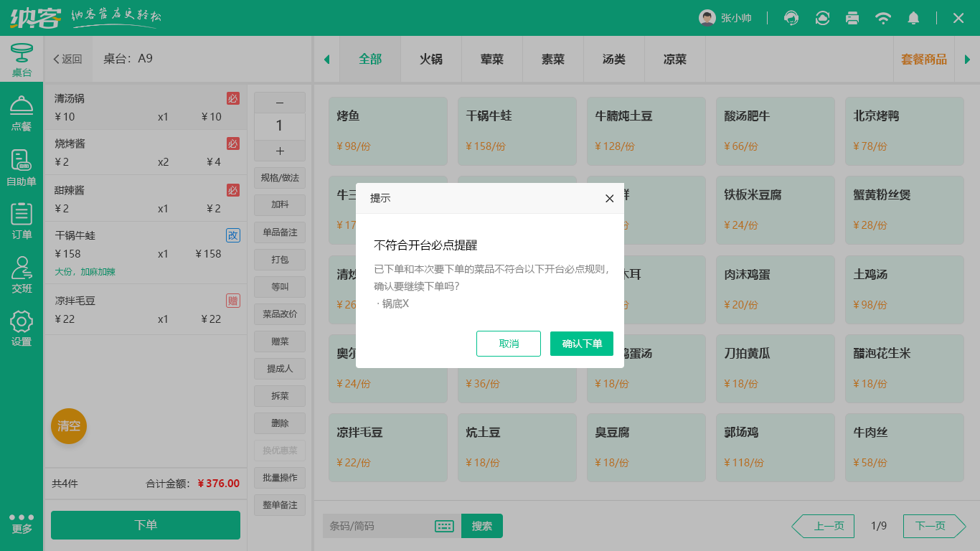
Task: Open the notification bell icon
Action: click(913, 18)
